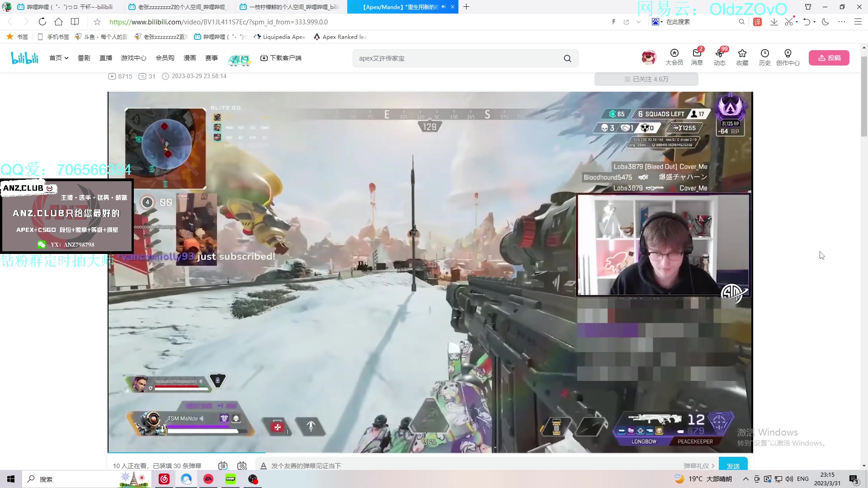868x488 pixels.
Task: Switch to the 老张zzzzzzzzZ的个人空间 tab
Action: 178,7
